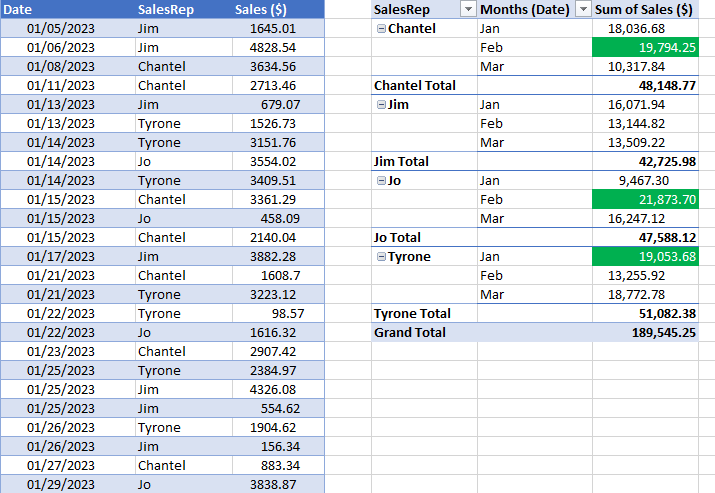Image resolution: width=715 pixels, height=493 pixels.
Task: Select sales value 883.34
Action: coord(278,466)
